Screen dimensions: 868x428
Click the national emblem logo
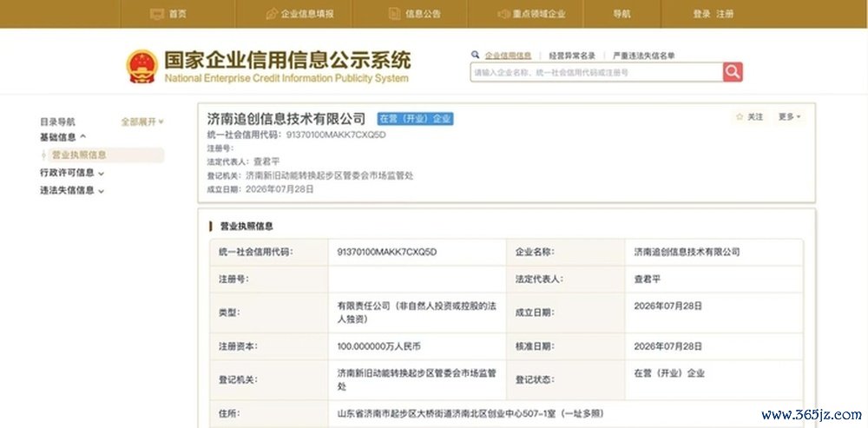click(142, 67)
